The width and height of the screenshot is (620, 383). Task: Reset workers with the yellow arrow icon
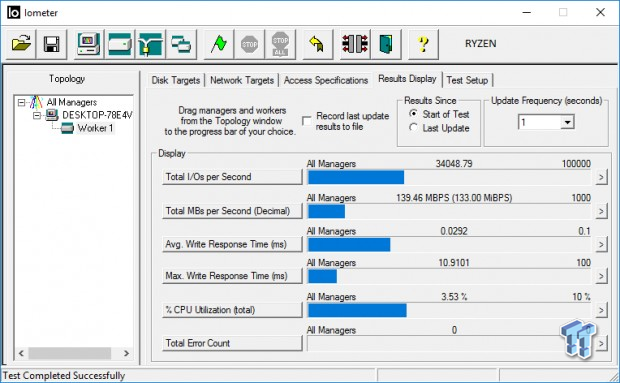pos(318,44)
